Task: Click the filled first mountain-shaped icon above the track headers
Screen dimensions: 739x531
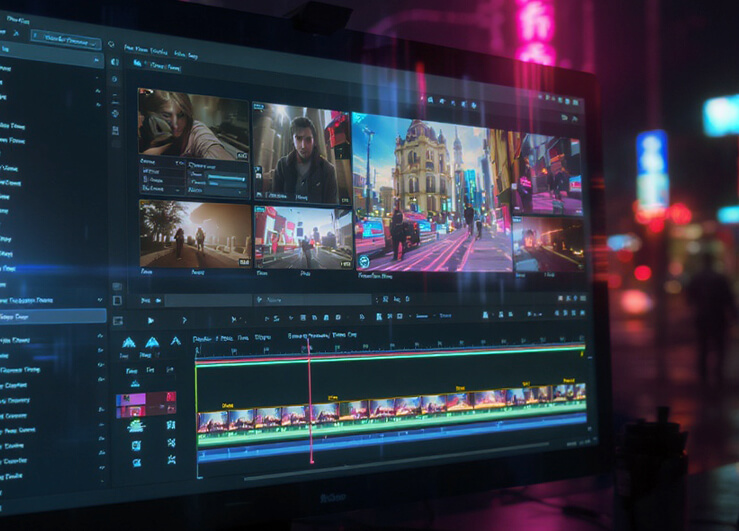Action: tap(129, 342)
